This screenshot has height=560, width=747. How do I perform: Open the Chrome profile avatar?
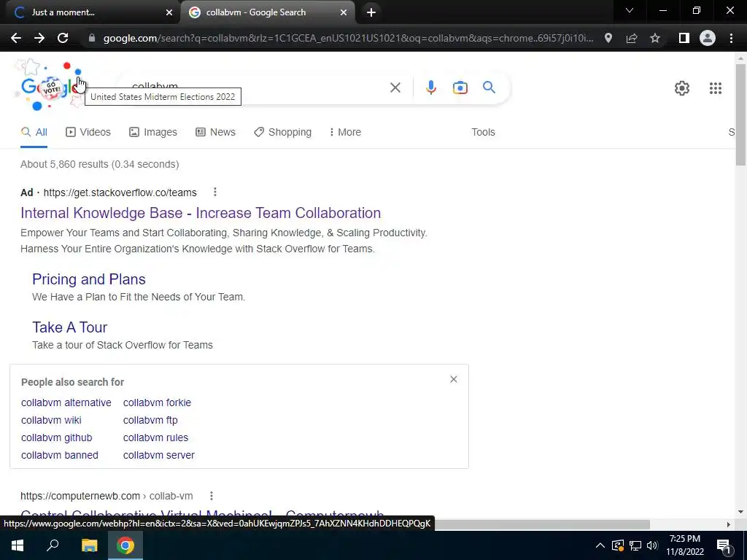point(708,38)
